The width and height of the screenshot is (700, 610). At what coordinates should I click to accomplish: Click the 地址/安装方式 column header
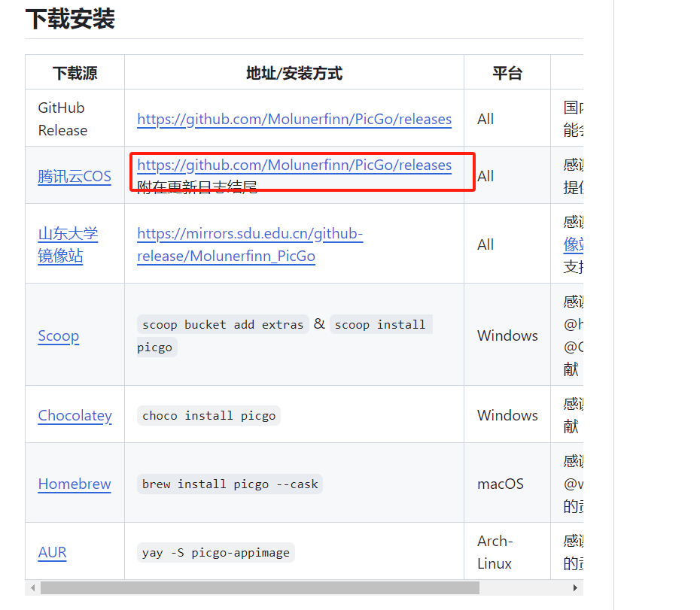tap(294, 73)
